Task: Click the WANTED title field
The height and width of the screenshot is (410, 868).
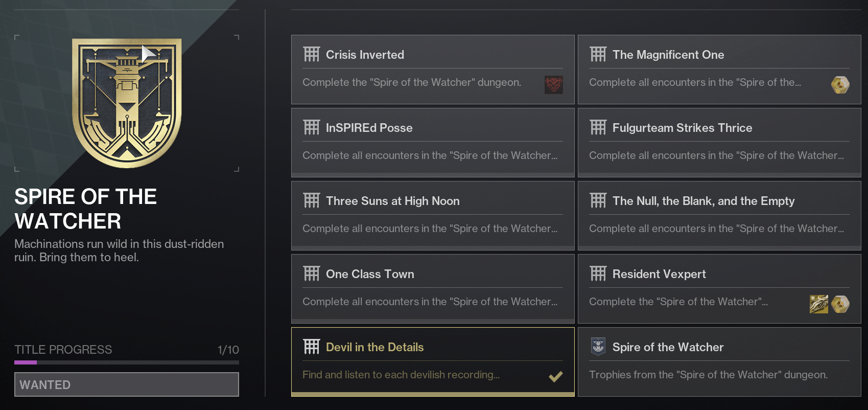Action: point(127,384)
